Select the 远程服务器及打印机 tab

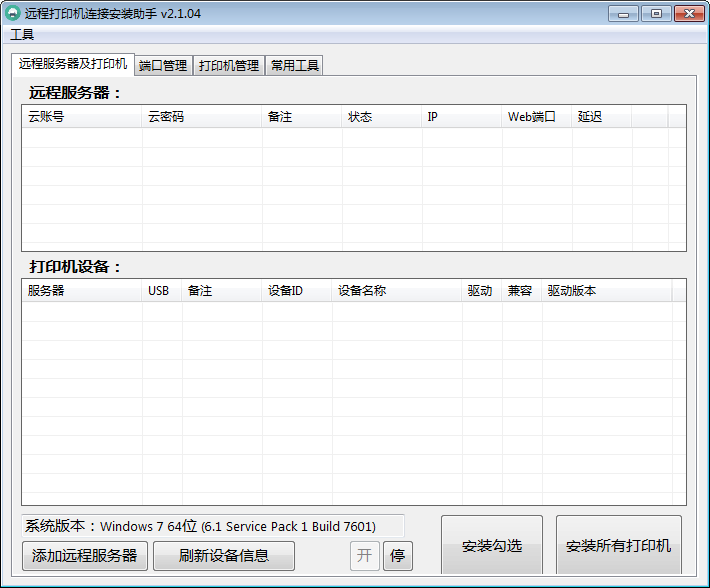[73, 64]
